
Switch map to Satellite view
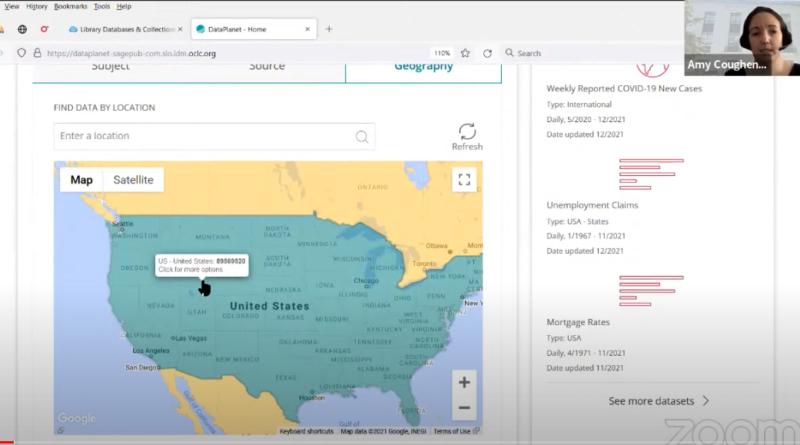[x=133, y=180]
